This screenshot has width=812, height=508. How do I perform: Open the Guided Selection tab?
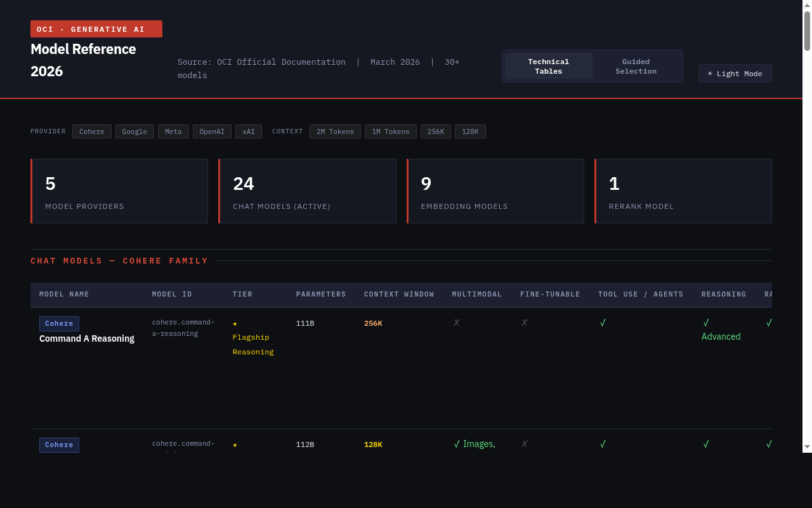(636, 67)
